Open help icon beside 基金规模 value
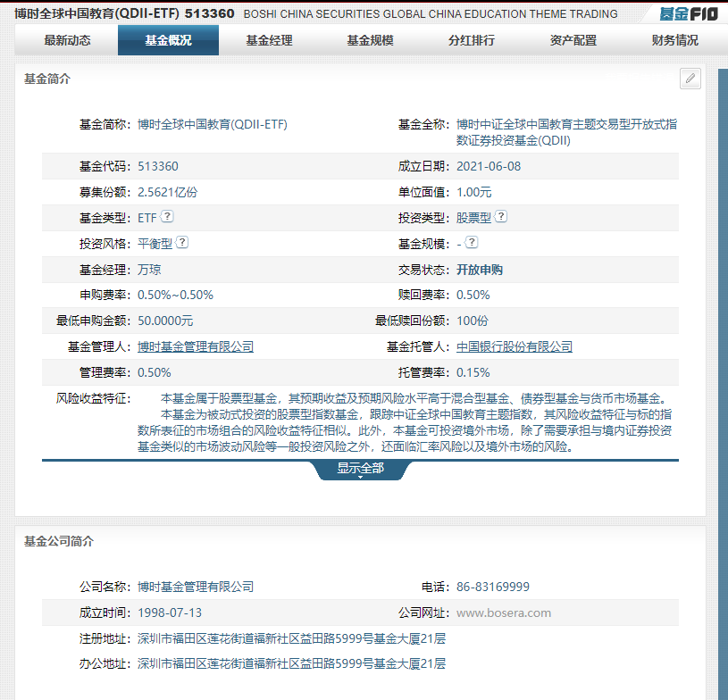The height and width of the screenshot is (700, 728). pos(472,242)
